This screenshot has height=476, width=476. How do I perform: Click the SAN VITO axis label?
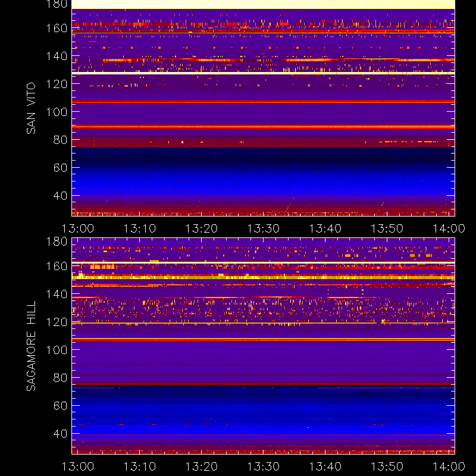pos(31,108)
